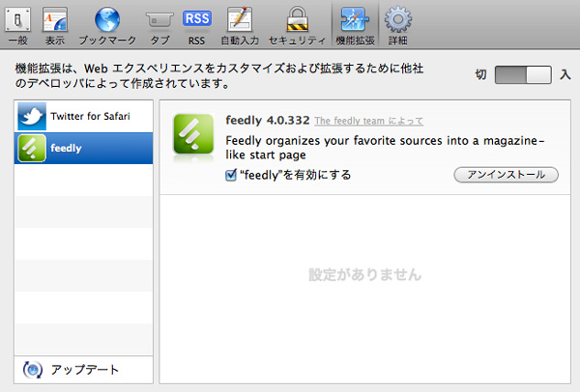Open the セキュリティ (Security) lock pane

(x=297, y=25)
